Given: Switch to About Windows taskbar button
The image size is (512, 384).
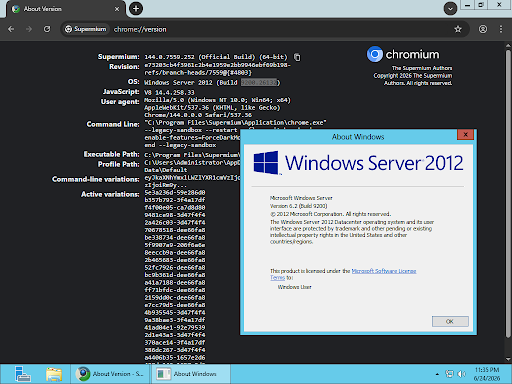Looking at the screenshot, I should tap(191, 374).
